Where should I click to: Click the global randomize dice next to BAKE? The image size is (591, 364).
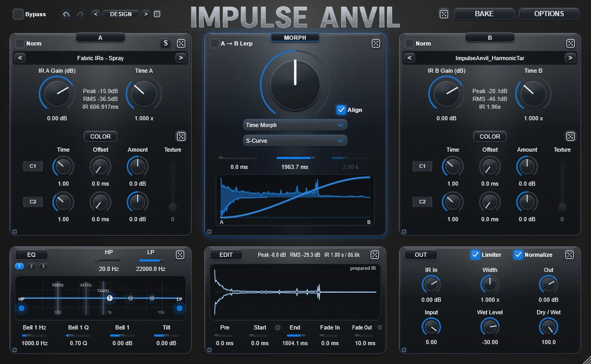point(443,14)
